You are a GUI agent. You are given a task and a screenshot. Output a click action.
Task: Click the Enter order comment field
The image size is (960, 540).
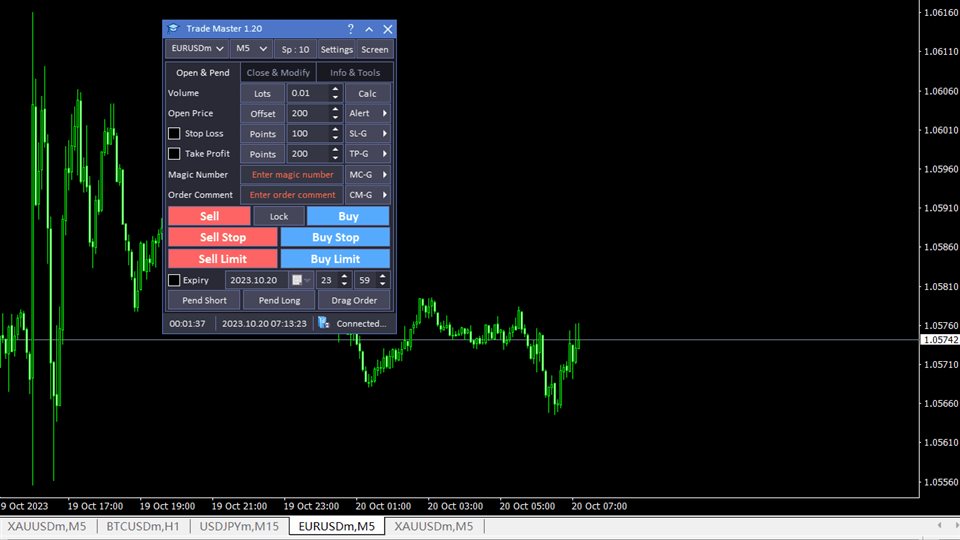[292, 195]
